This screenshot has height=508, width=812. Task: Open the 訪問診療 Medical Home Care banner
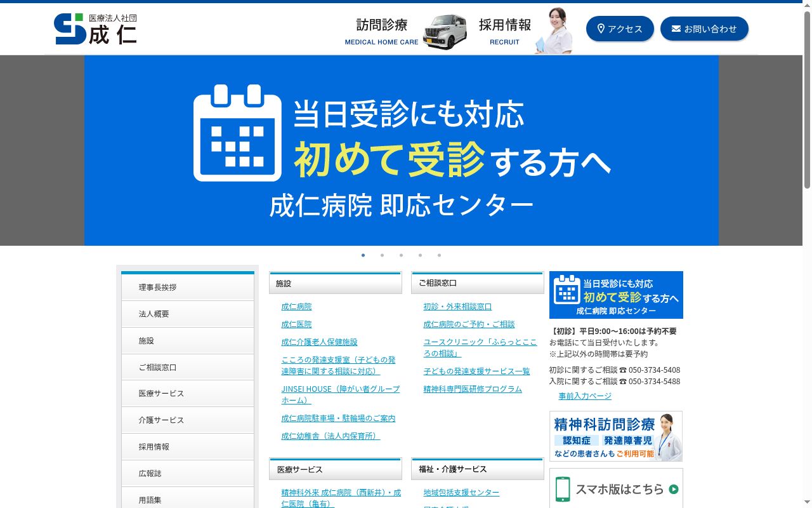(406, 31)
